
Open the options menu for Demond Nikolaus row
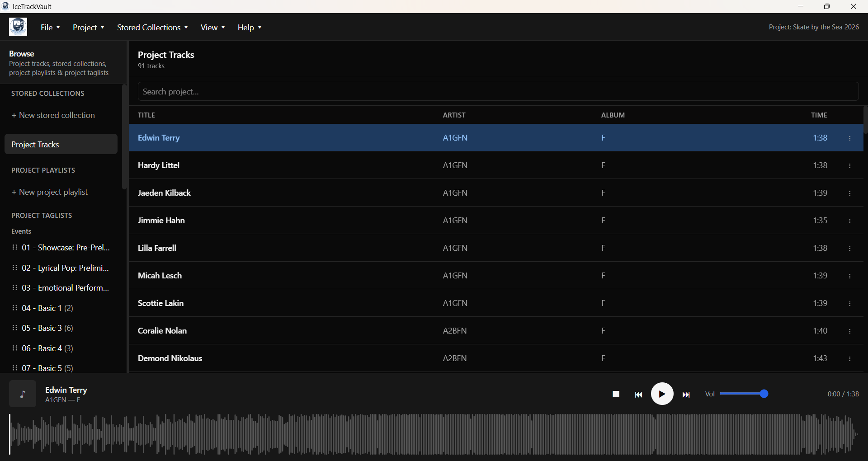[x=850, y=359]
